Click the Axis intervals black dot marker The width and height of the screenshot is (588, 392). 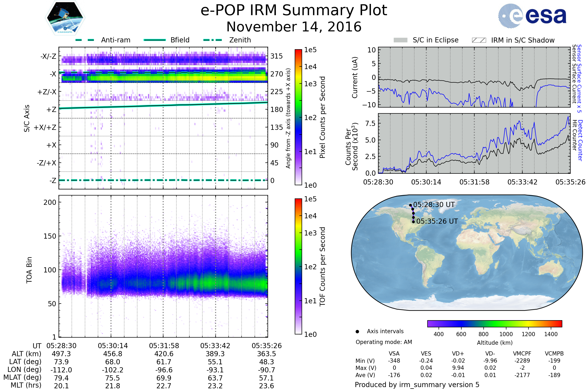(357, 332)
